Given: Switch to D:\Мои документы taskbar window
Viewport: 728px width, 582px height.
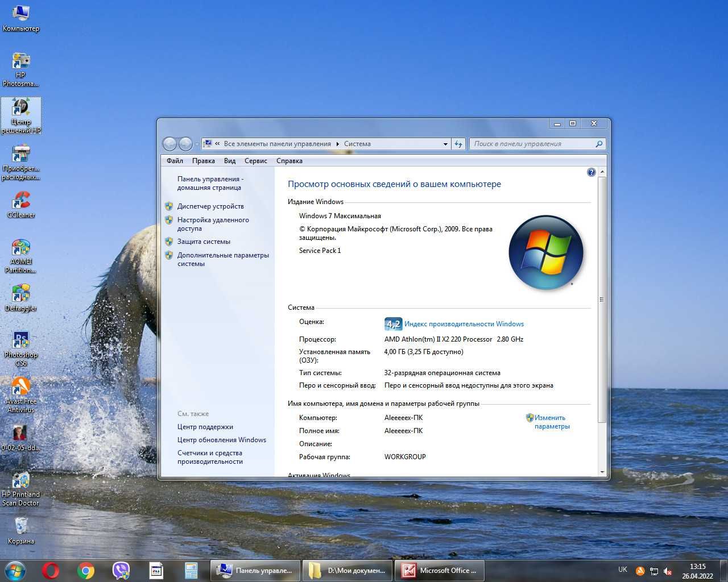Looking at the screenshot, I should click(347, 571).
